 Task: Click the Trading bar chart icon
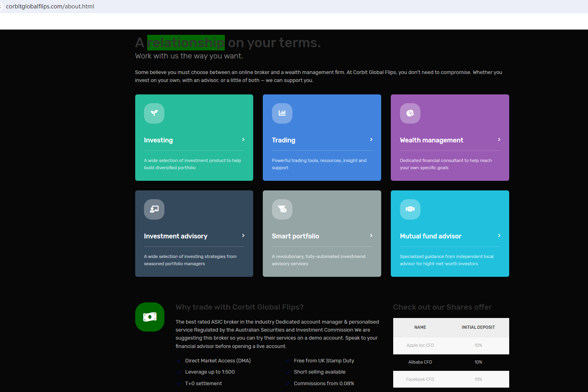[x=282, y=113]
